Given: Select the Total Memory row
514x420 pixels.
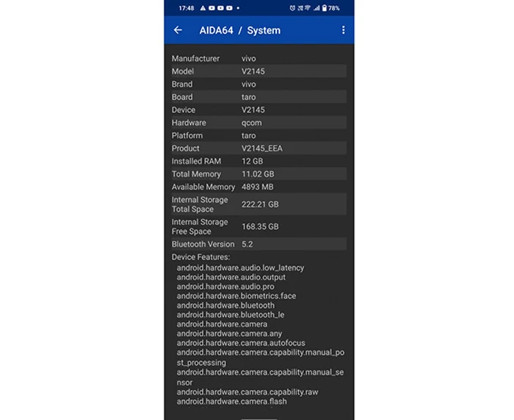Looking at the screenshot, I should 258,174.
